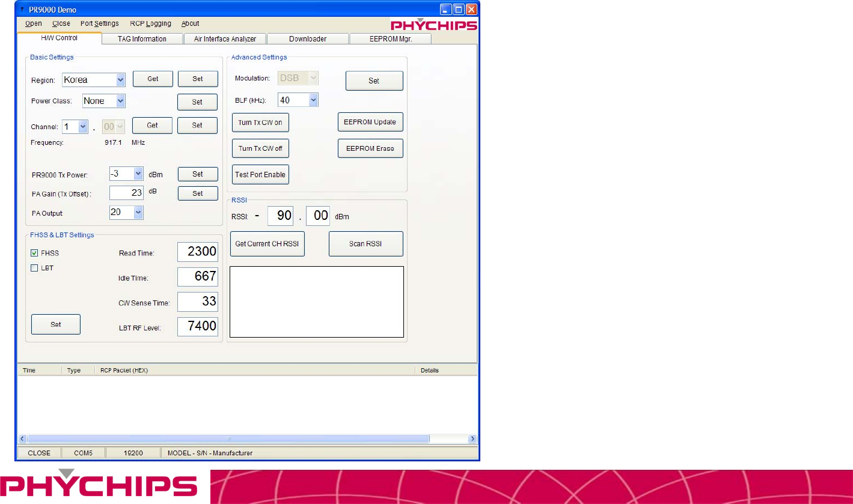The height and width of the screenshot is (504, 853).
Task: Click the Set button for Region
Action: click(x=197, y=79)
